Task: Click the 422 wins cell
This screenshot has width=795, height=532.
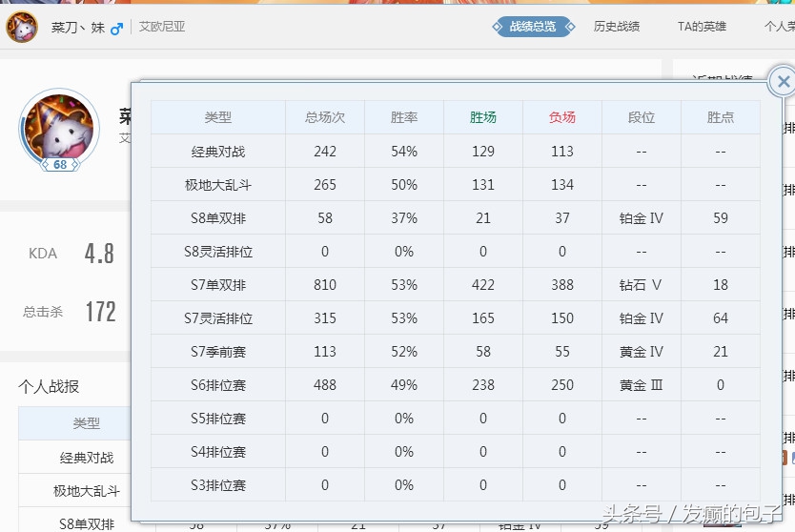Action: (483, 284)
